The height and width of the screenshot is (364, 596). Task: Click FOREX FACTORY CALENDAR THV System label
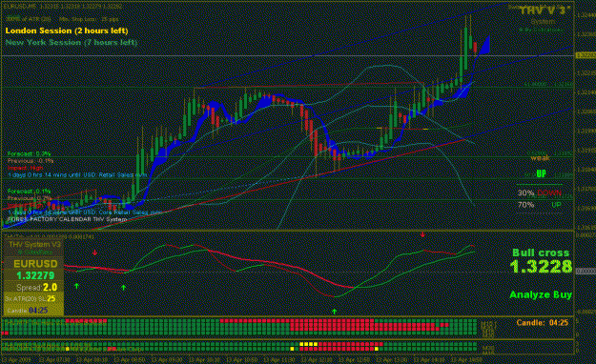67,219
